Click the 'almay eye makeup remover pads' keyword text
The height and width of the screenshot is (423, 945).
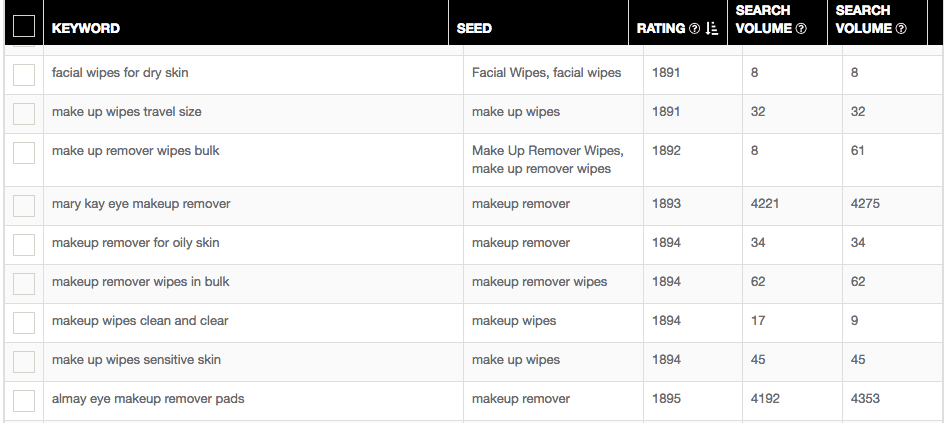(148, 399)
